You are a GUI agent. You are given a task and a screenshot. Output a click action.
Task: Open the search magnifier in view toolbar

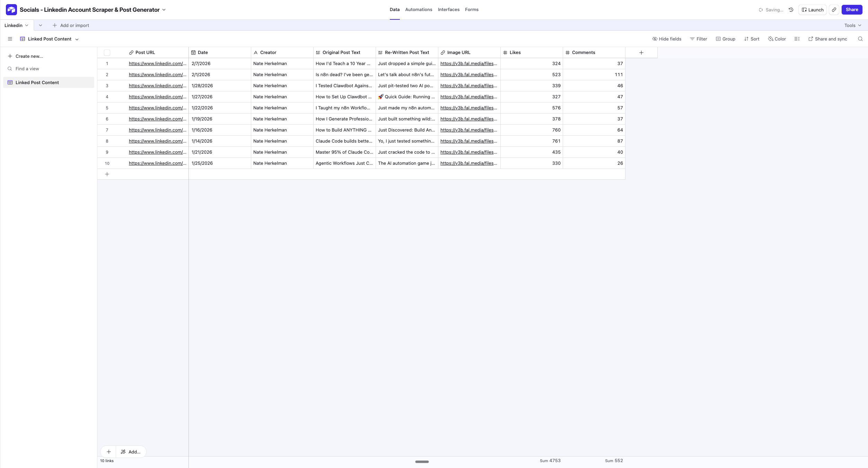click(x=860, y=39)
